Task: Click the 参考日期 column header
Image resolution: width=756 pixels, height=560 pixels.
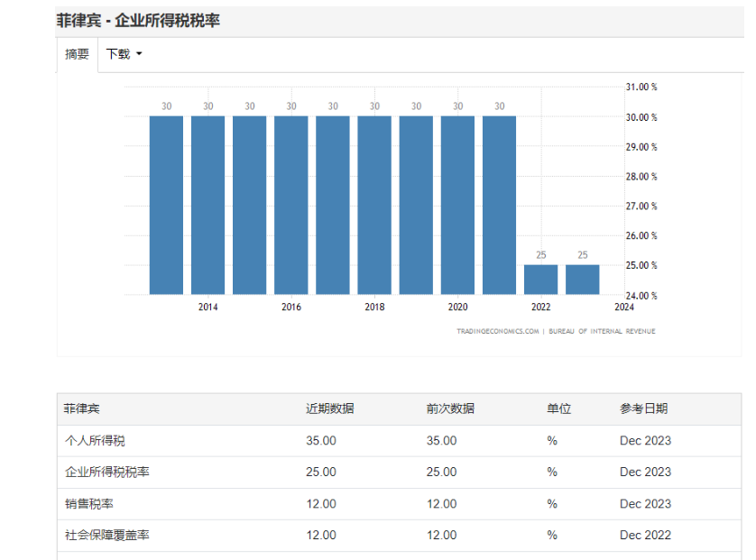Action: (x=643, y=409)
